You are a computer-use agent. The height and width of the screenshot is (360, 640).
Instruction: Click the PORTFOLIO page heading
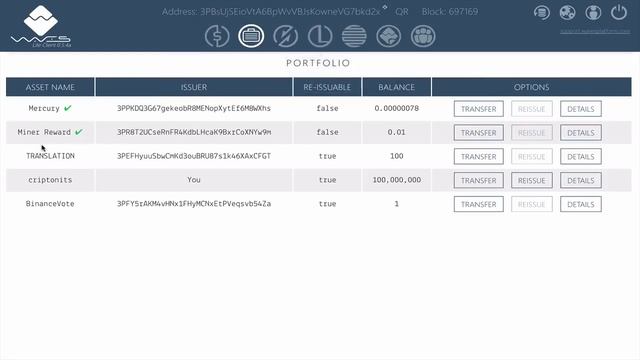(x=318, y=63)
